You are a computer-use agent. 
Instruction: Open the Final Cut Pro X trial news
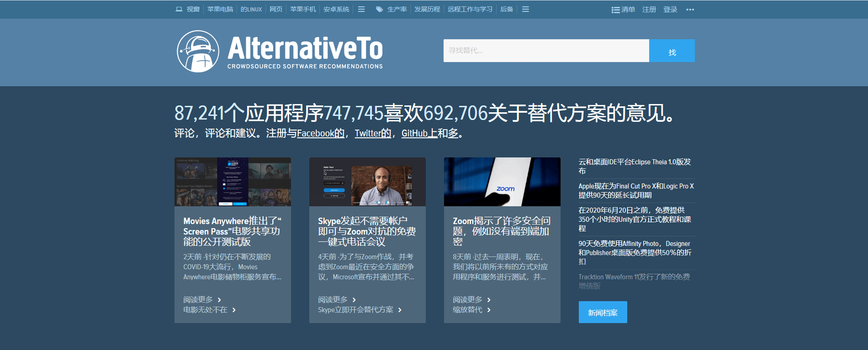tap(636, 191)
